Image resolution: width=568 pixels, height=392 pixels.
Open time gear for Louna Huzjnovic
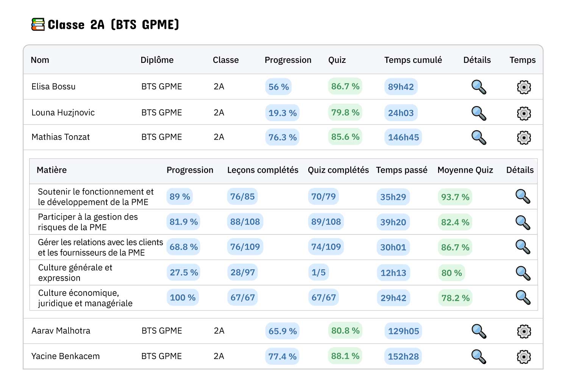point(524,113)
